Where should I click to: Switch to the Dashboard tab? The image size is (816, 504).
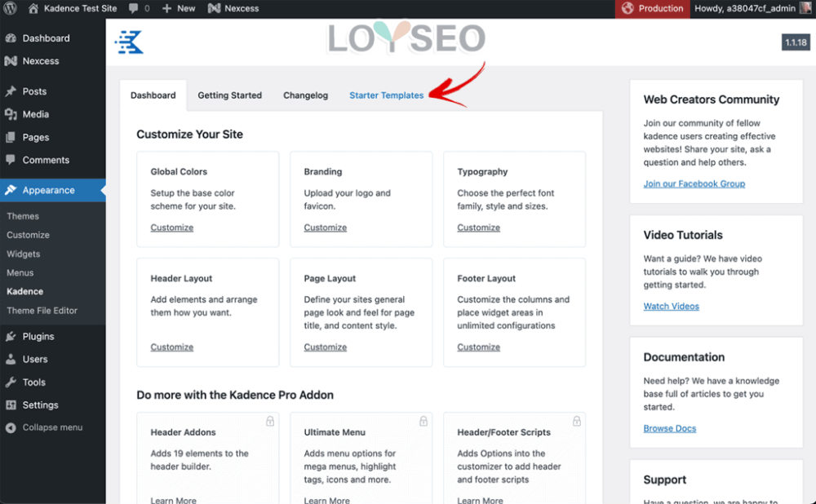coord(153,95)
